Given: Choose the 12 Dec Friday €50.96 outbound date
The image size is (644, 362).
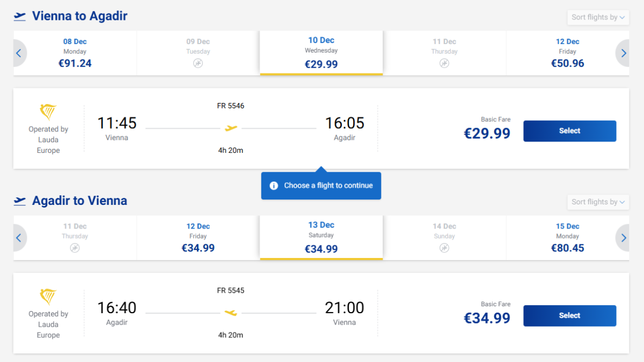Looking at the screenshot, I should (x=567, y=53).
